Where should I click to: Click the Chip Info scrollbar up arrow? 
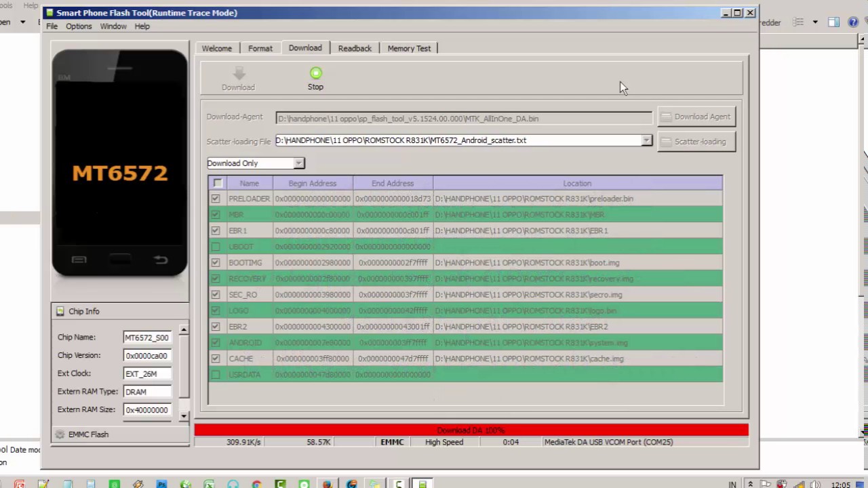click(x=184, y=329)
